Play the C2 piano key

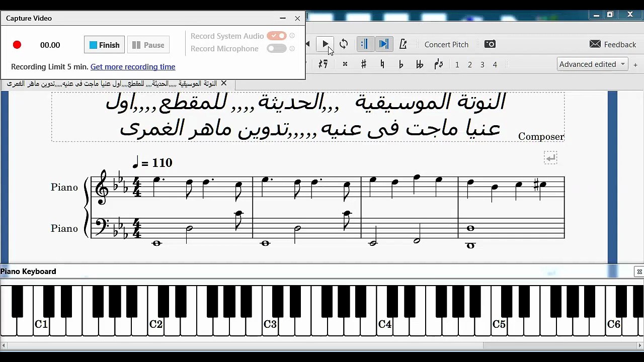156,324
